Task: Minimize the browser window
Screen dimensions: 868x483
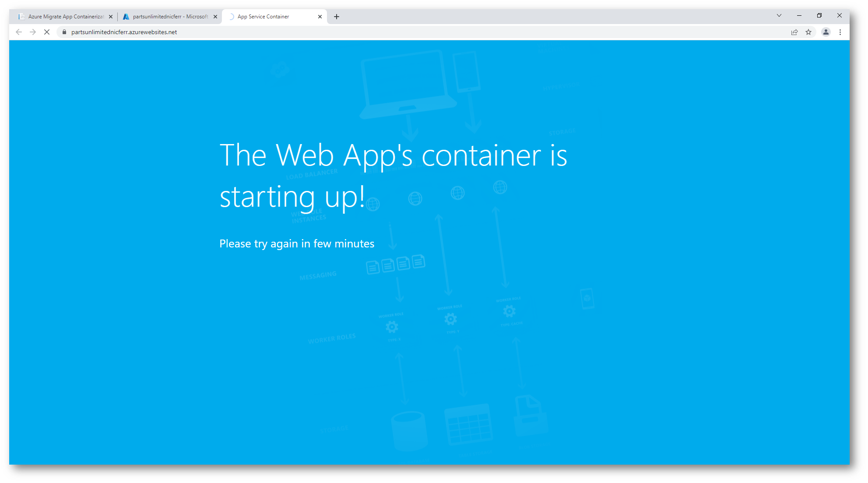Action: coord(799,16)
